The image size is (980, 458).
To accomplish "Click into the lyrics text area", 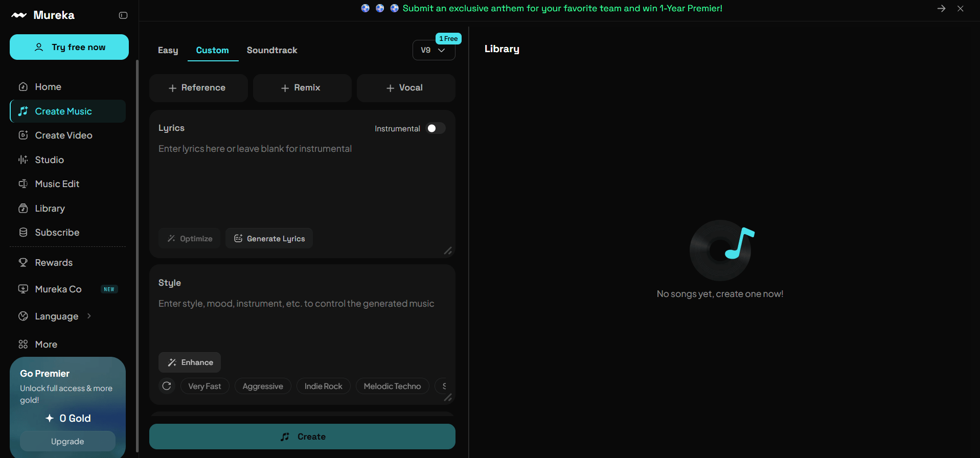I will pos(302,181).
